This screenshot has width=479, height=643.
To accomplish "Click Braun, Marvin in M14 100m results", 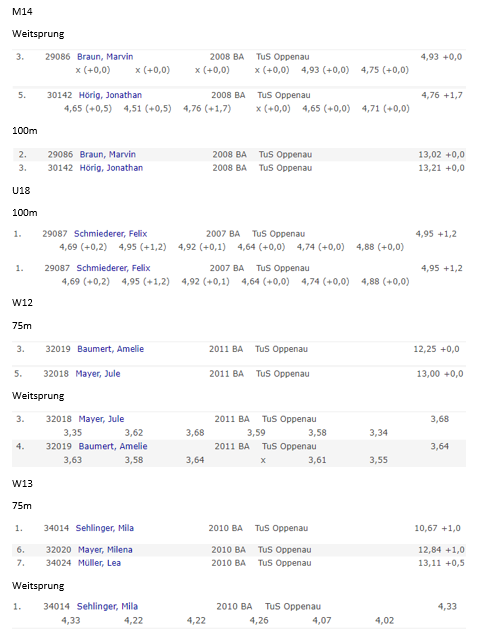I will (107, 155).
